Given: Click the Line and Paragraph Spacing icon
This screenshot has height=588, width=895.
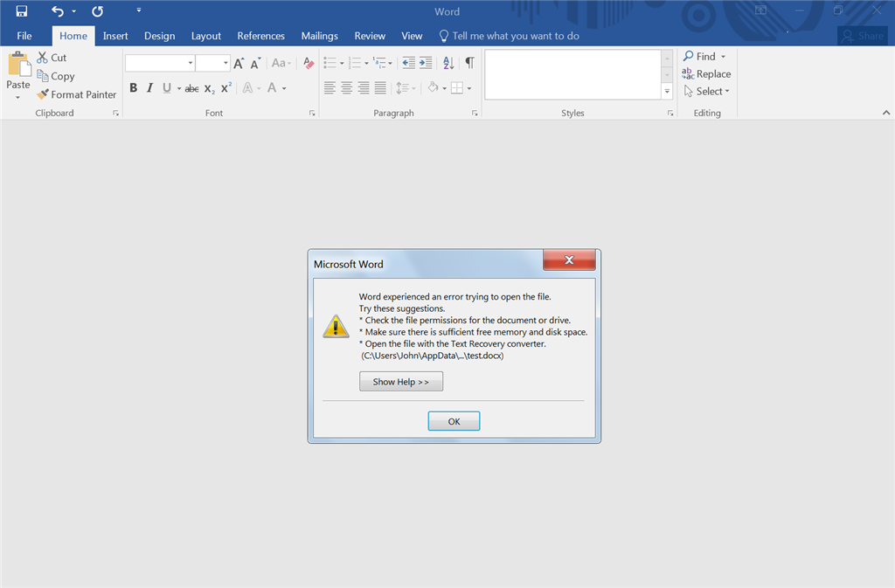Looking at the screenshot, I should (403, 88).
